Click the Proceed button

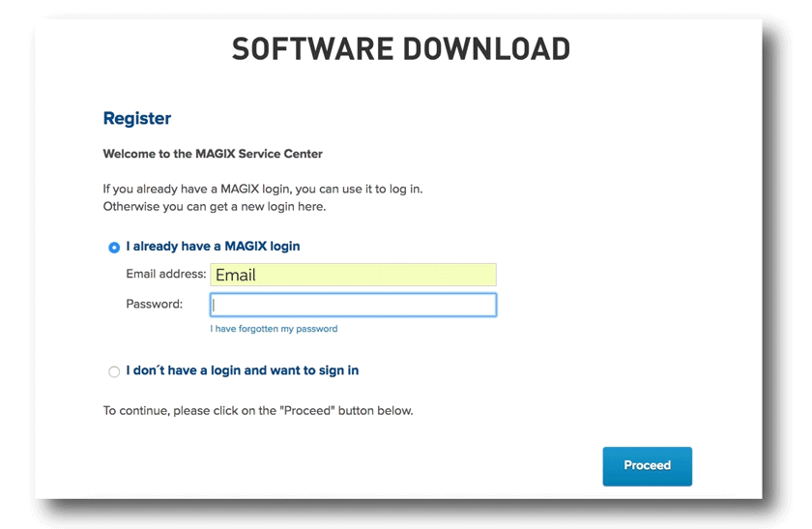647,466
